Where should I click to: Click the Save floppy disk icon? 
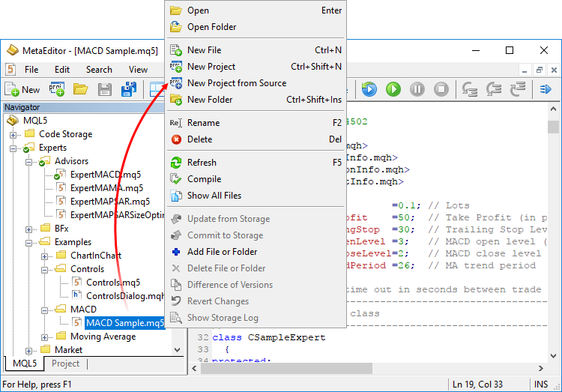click(105, 89)
